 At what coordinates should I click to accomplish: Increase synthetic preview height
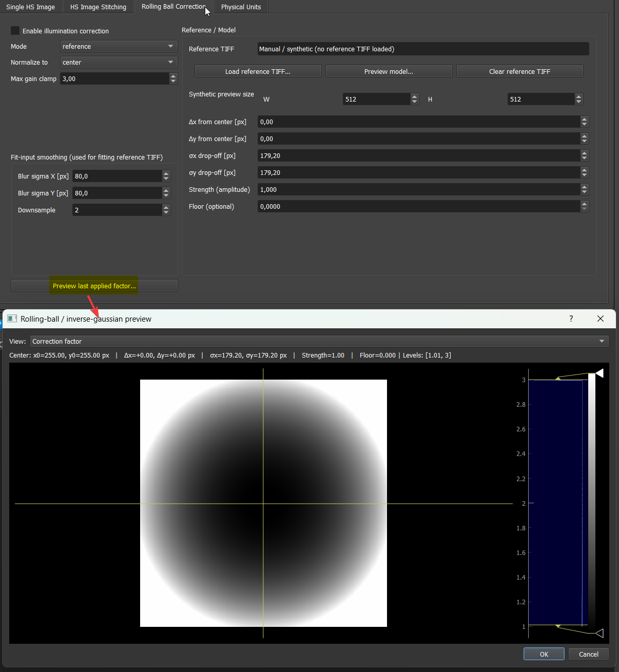[x=579, y=96]
